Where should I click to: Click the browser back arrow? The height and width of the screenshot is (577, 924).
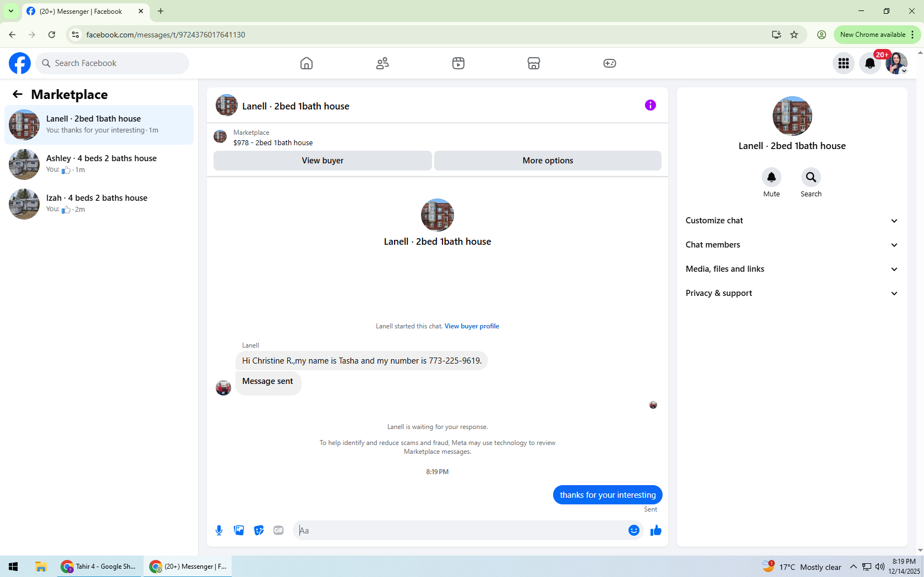pyautogui.click(x=12, y=35)
